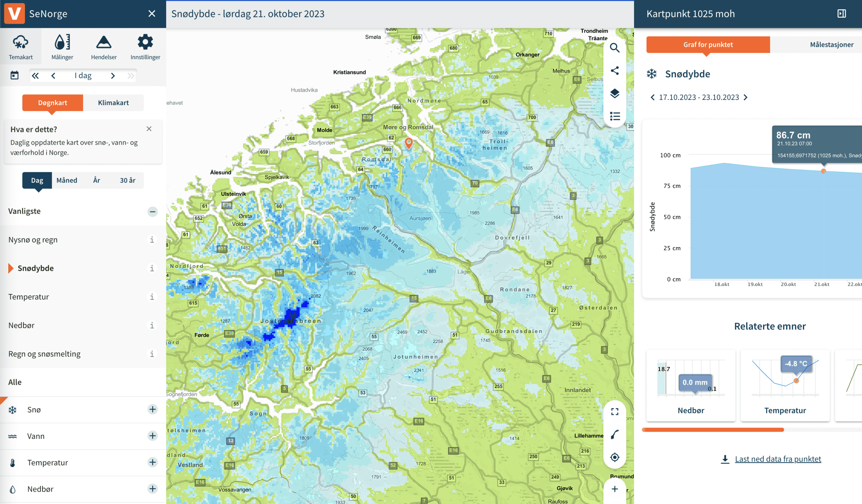Select the Temperatur map theme
The width and height of the screenshot is (862, 504).
coord(29,297)
